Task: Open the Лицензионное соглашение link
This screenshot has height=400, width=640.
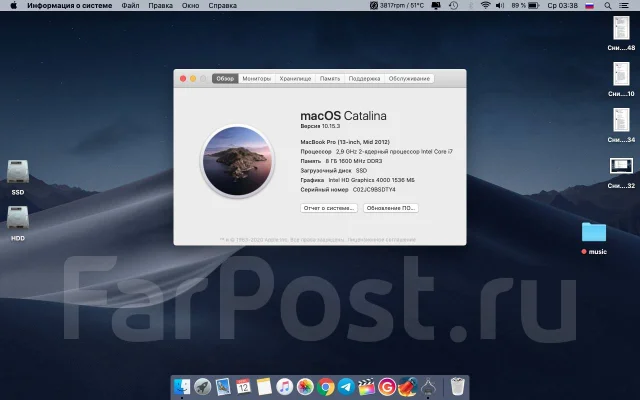Action: 382,240
